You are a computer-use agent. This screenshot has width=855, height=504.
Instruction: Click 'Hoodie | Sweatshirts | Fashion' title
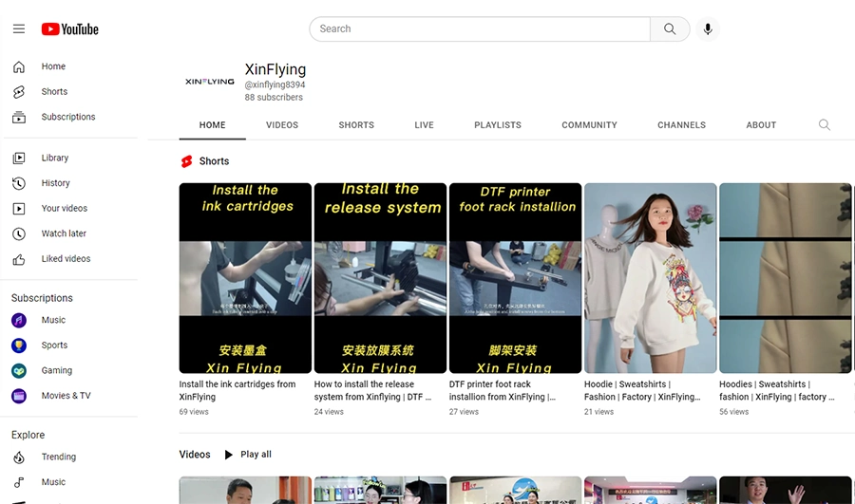[642, 391]
